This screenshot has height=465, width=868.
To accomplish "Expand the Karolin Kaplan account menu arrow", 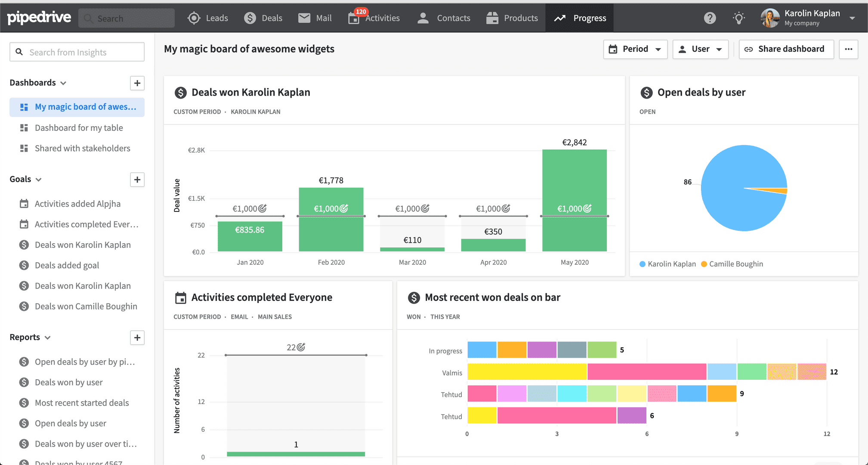I will point(852,18).
